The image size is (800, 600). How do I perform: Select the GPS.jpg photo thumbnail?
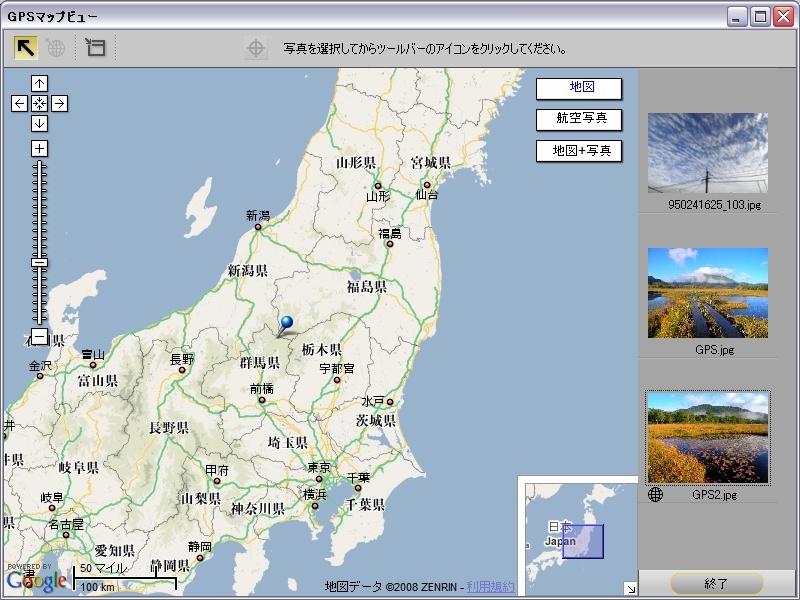(x=708, y=293)
